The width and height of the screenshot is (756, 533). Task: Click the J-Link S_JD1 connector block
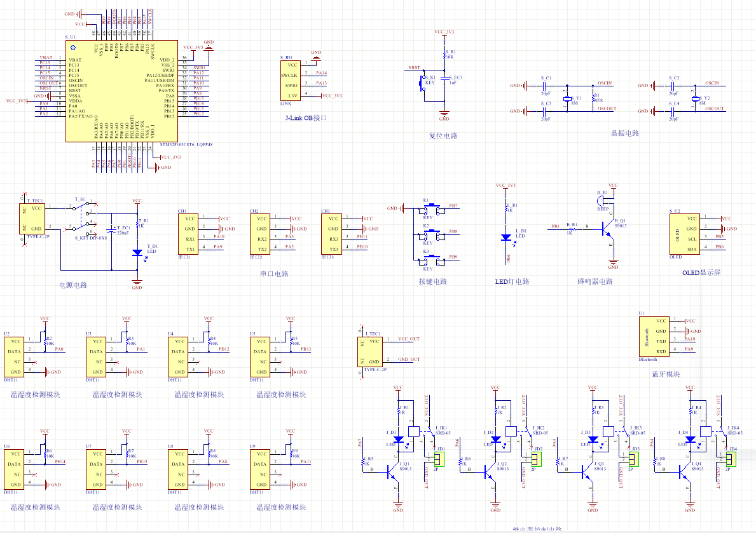[x=291, y=80]
